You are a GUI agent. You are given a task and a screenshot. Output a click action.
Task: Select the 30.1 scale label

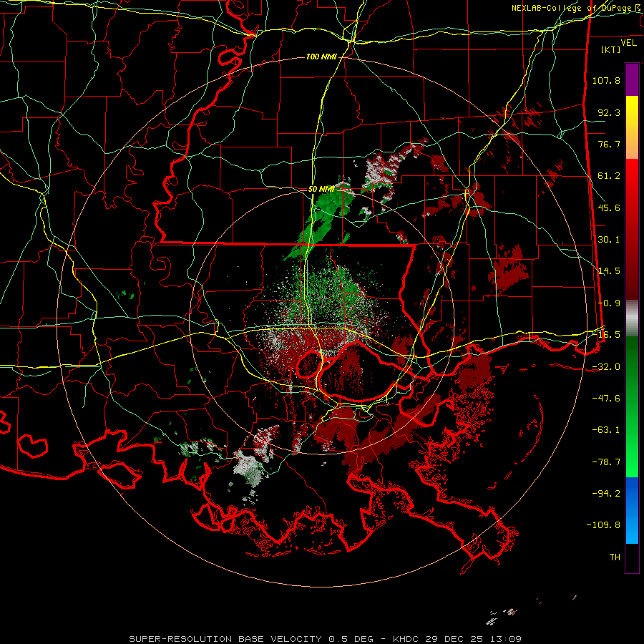coord(609,240)
